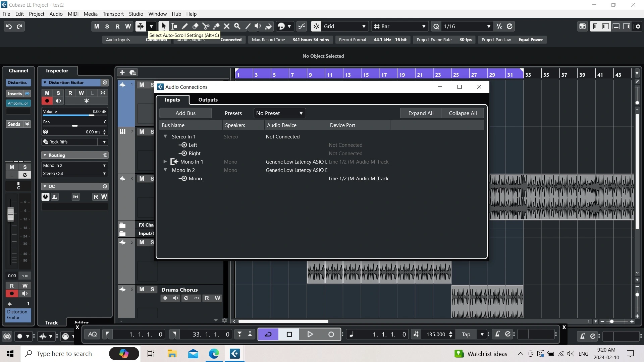Click the Collapse All button
Image resolution: width=644 pixels, height=362 pixels.
463,113
